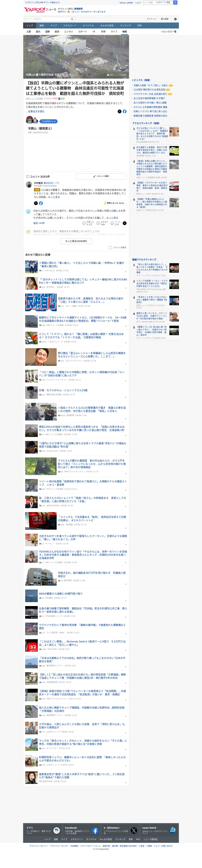Switch to the 速報 tab
This screenshot has height=868, width=202.
click(x=41, y=26)
